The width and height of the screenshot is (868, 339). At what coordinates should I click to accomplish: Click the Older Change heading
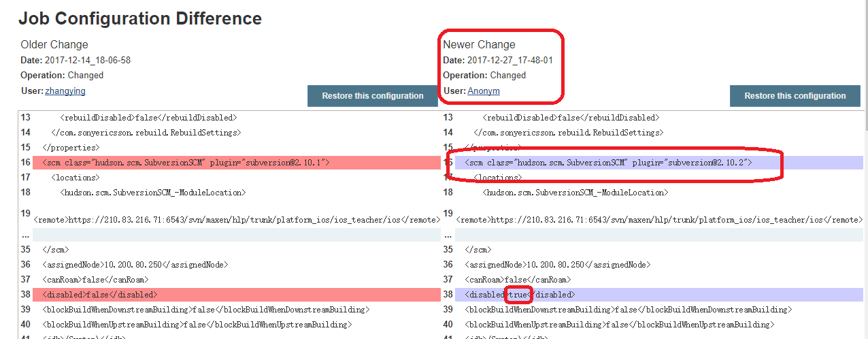coord(54,44)
